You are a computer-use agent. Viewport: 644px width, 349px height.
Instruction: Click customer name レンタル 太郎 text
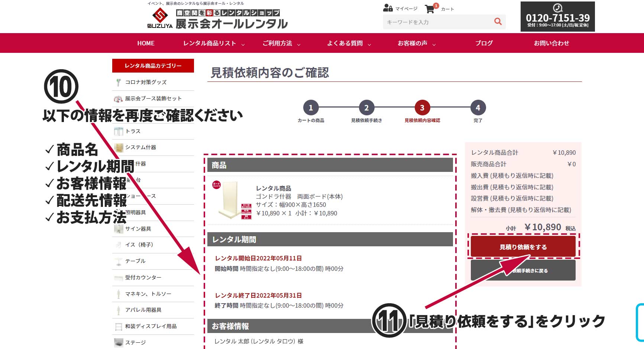coord(259,341)
